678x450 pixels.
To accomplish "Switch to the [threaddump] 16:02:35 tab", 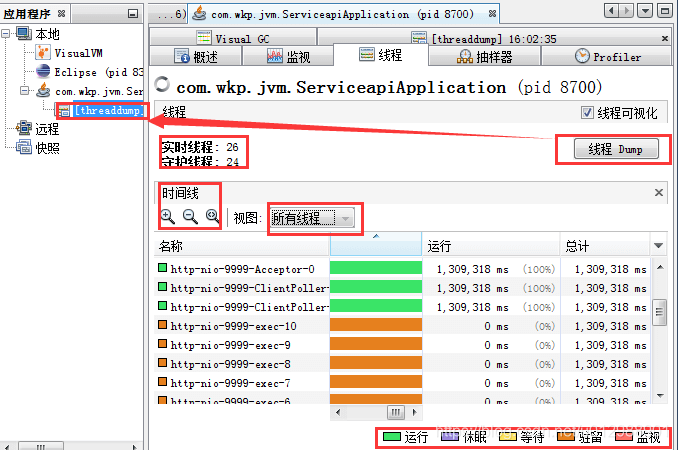I will 494,38.
